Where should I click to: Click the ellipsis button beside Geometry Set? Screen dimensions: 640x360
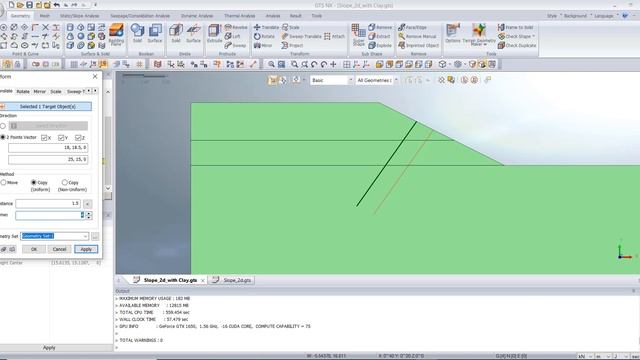(95, 236)
